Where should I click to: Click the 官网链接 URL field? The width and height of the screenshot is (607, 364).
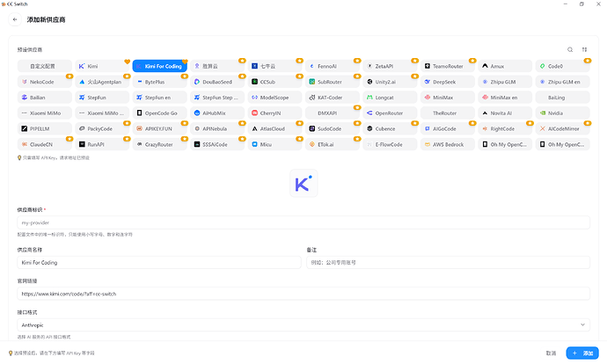click(x=303, y=294)
